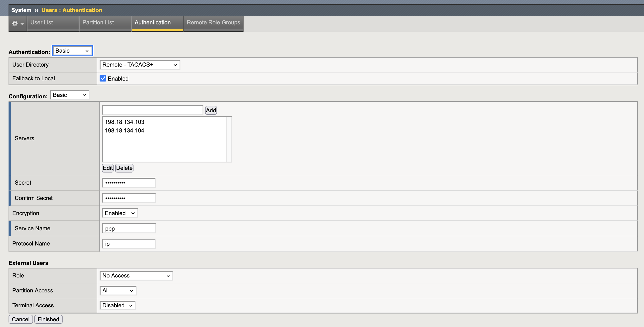
Task: Click the Users breadcrumb link in header
Action: (x=49, y=10)
